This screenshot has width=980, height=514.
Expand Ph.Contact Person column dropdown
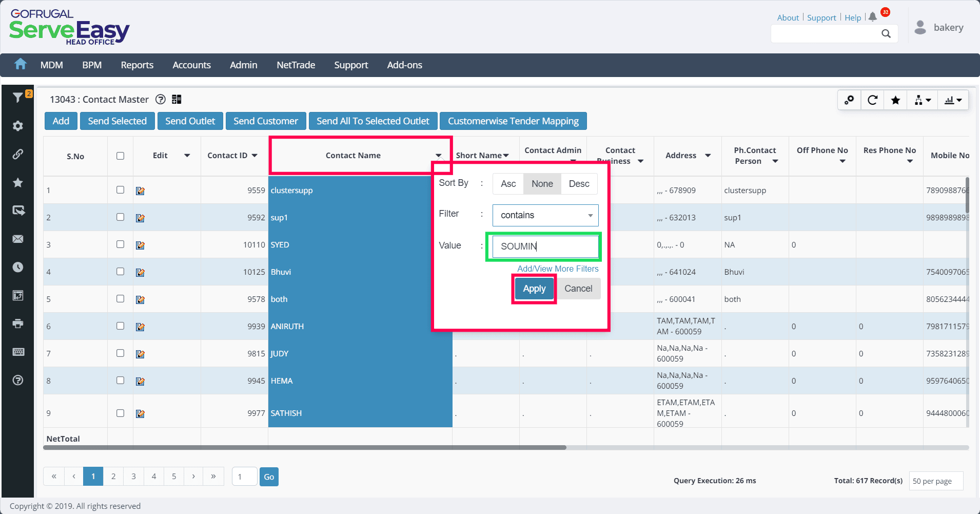point(775,161)
